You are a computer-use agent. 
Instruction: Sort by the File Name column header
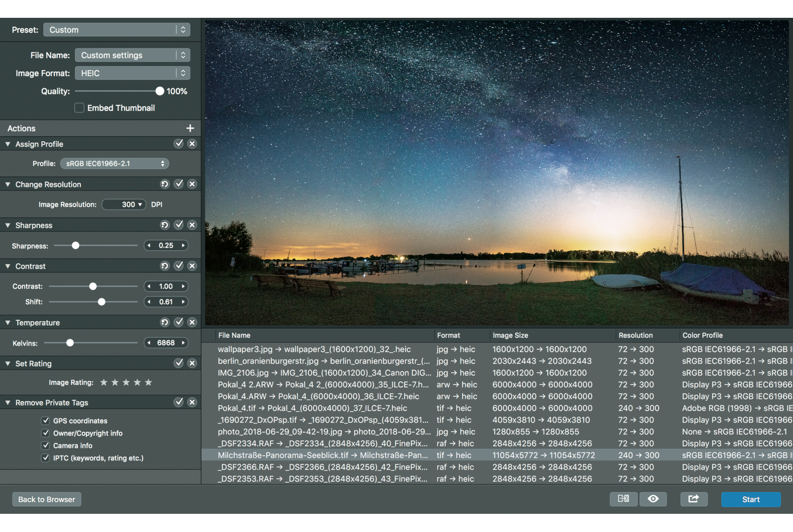[x=234, y=335]
